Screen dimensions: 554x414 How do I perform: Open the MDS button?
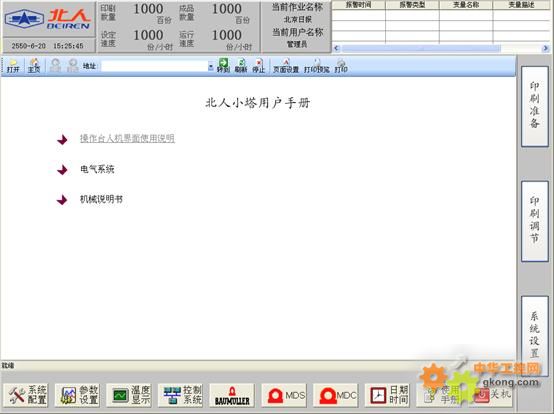coord(284,395)
